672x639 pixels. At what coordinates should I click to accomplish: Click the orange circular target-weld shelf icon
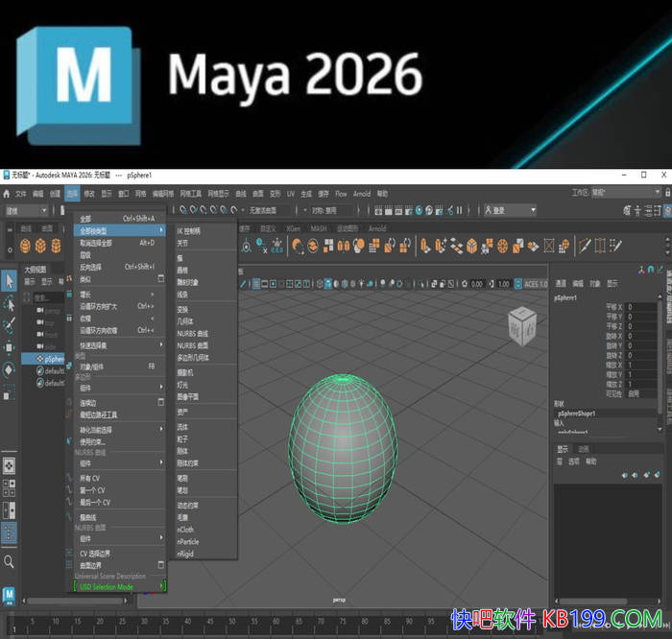pos(502,246)
